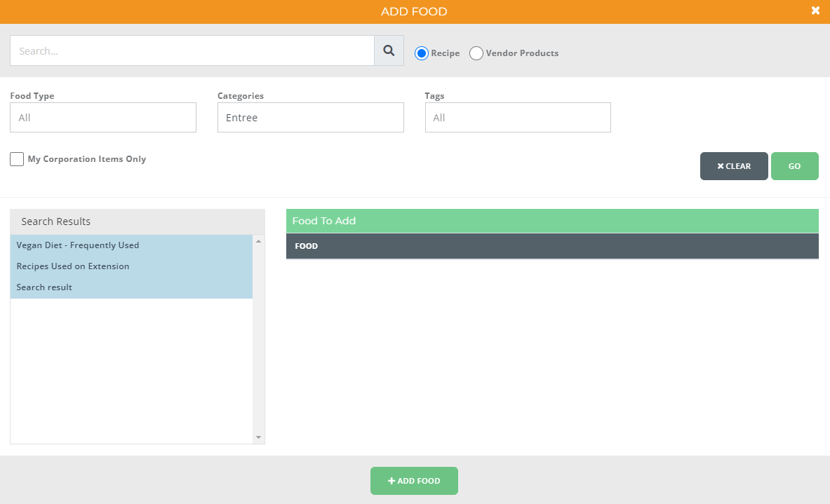Close the ADD FOOD dialog with the X

(815, 11)
